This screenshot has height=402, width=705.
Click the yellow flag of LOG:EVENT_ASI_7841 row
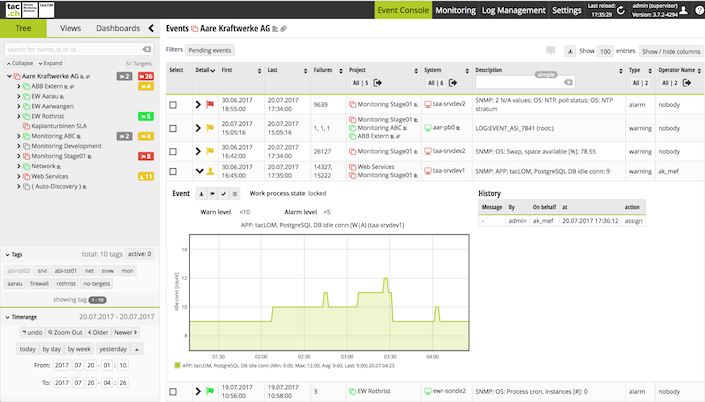click(210, 128)
